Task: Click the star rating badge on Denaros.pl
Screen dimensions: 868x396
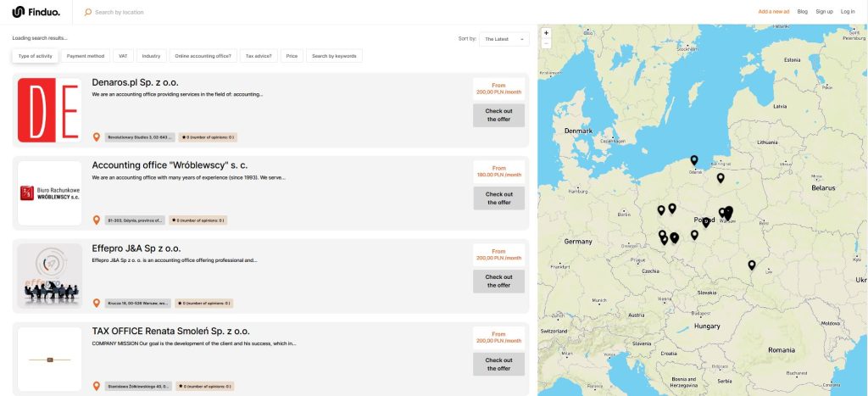Action: [208, 137]
